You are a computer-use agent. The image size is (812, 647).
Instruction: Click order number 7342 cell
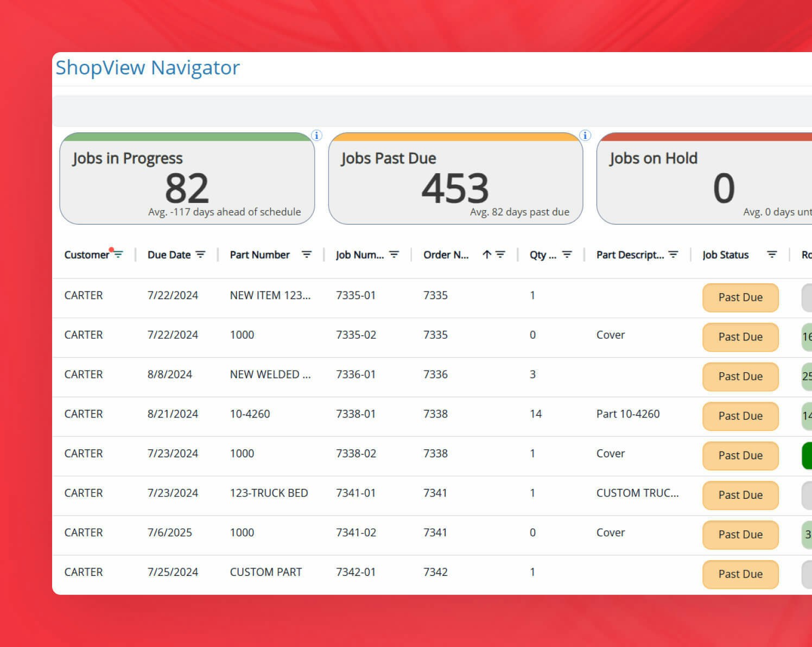[435, 572]
